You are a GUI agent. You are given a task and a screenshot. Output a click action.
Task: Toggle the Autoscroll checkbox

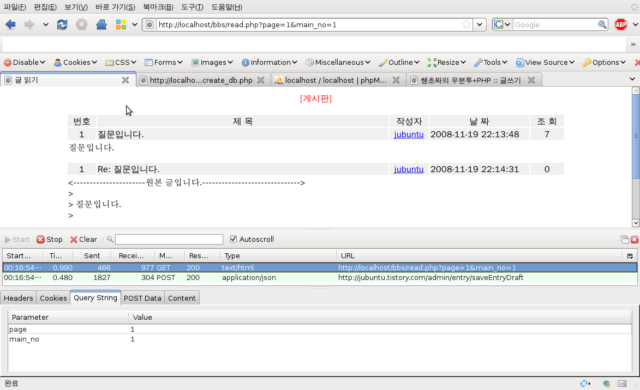(233, 239)
